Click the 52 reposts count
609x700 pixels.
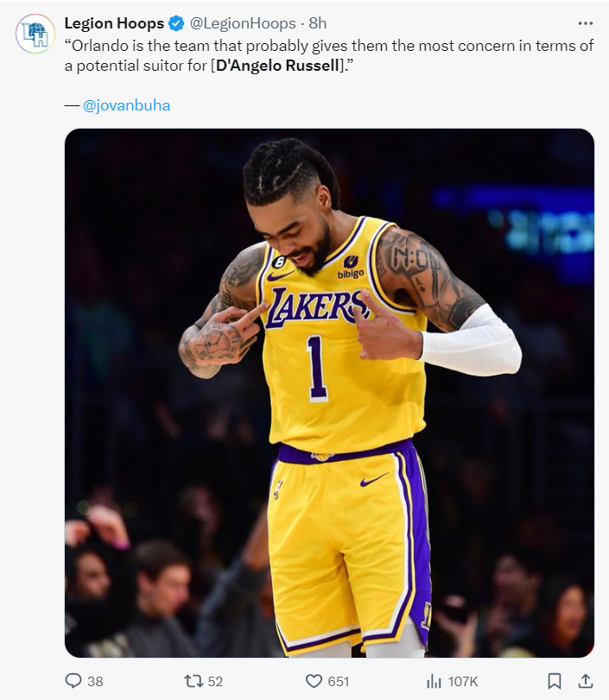(215, 682)
